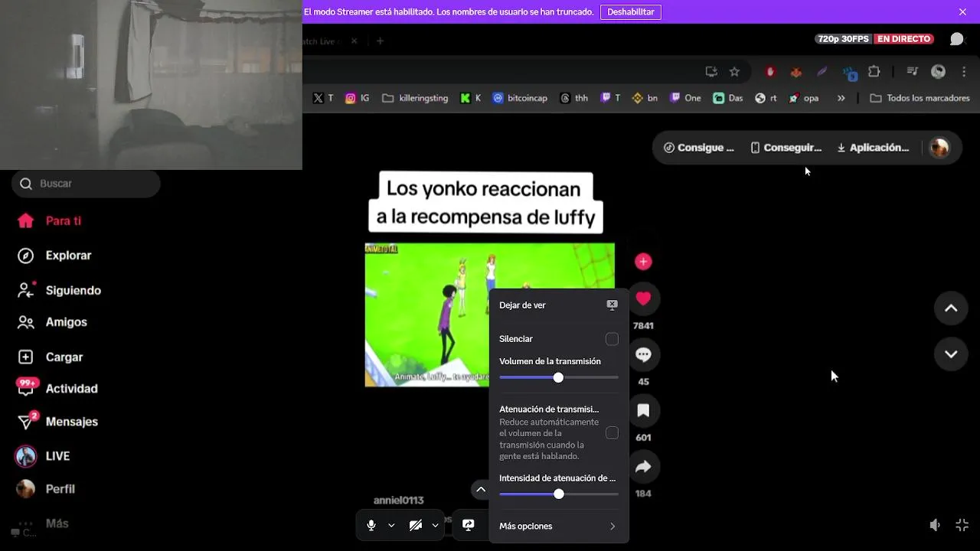Open the bitcoincap bookmark
Viewport: 980px width, 551px height.
click(x=521, y=98)
